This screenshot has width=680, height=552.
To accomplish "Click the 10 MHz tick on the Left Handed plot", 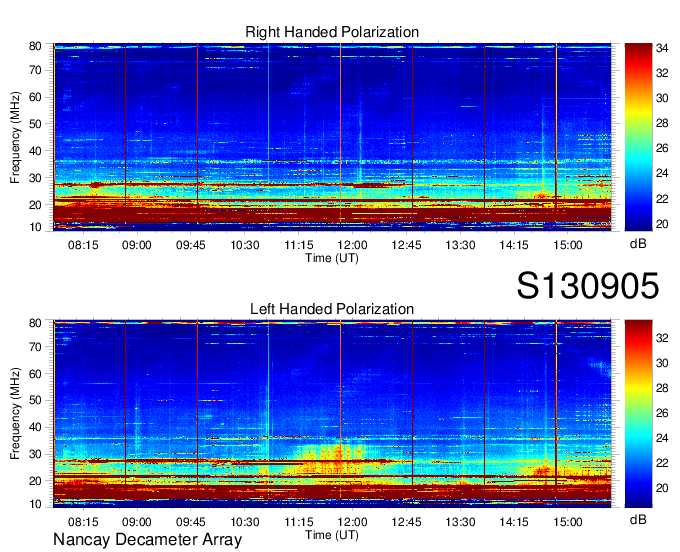I will click(x=35, y=504).
